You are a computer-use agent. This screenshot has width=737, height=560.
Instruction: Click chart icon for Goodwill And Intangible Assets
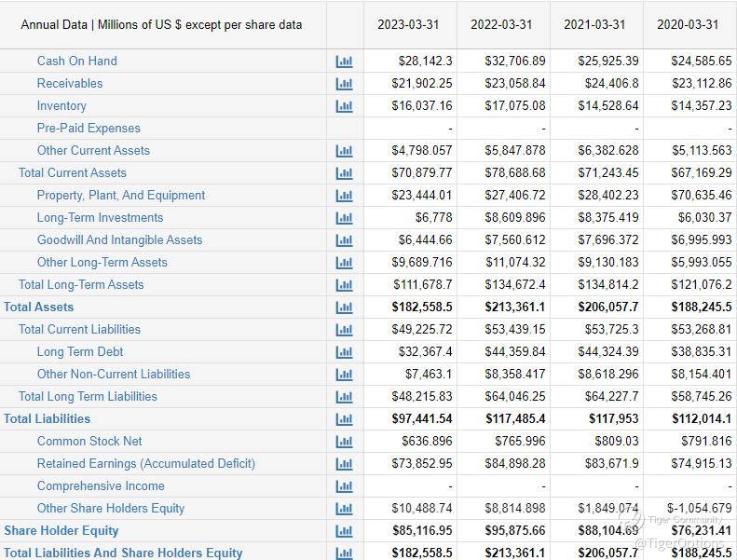pos(344,240)
